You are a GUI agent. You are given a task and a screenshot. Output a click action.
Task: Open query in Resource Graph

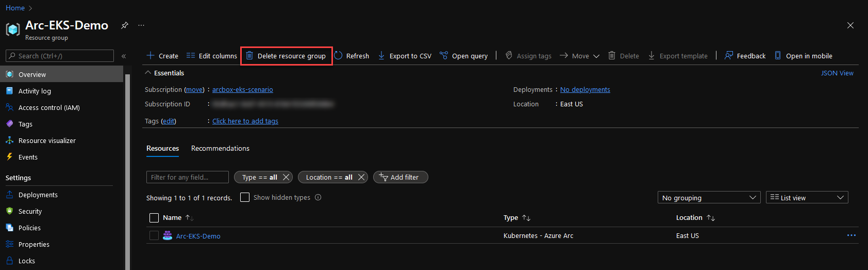pos(463,56)
